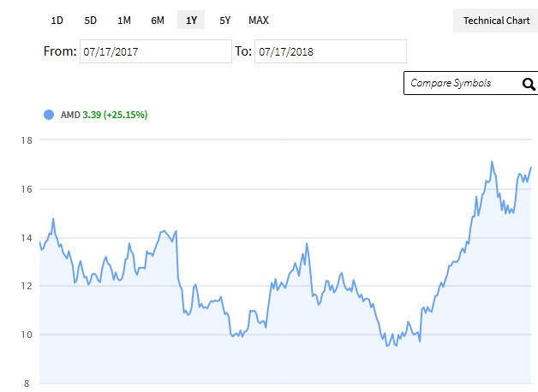This screenshot has height=392, width=538.
Task: Switch to the 6M range
Action: tap(158, 21)
